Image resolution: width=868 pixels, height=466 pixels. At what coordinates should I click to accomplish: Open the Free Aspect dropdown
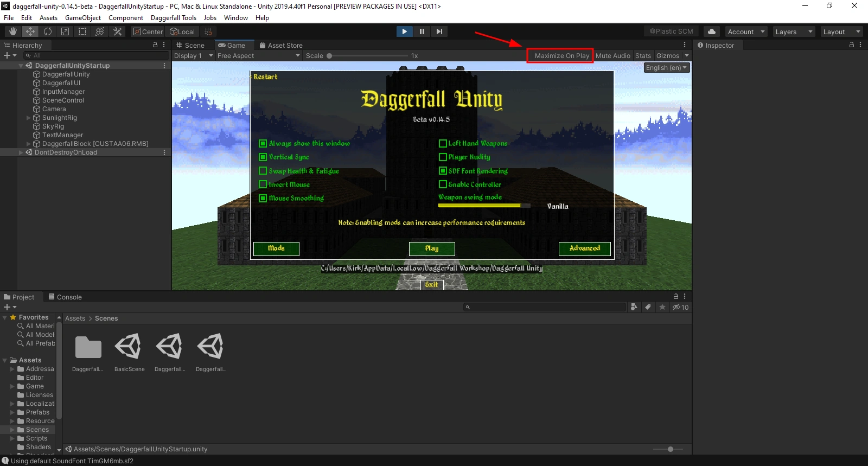(x=258, y=56)
